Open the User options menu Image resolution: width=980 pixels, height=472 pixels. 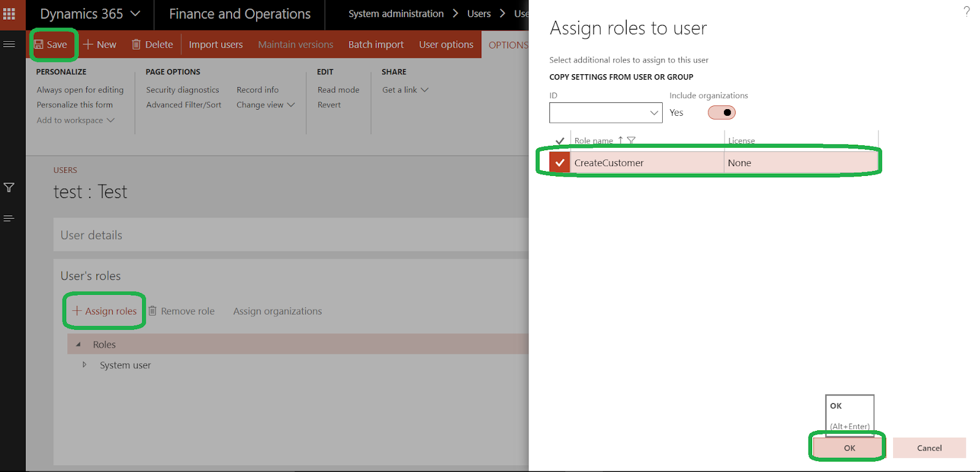(x=446, y=45)
